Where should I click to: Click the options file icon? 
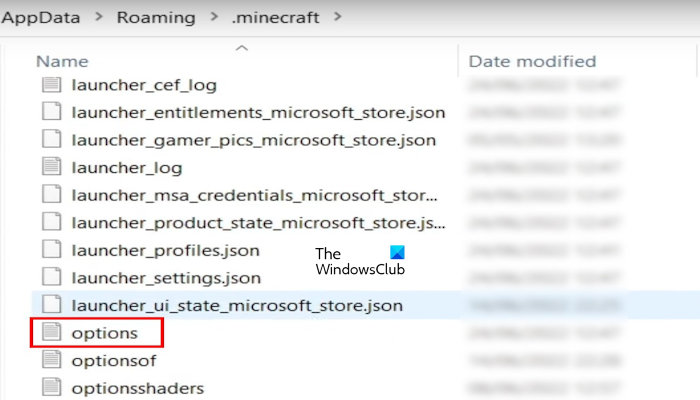tap(52, 332)
